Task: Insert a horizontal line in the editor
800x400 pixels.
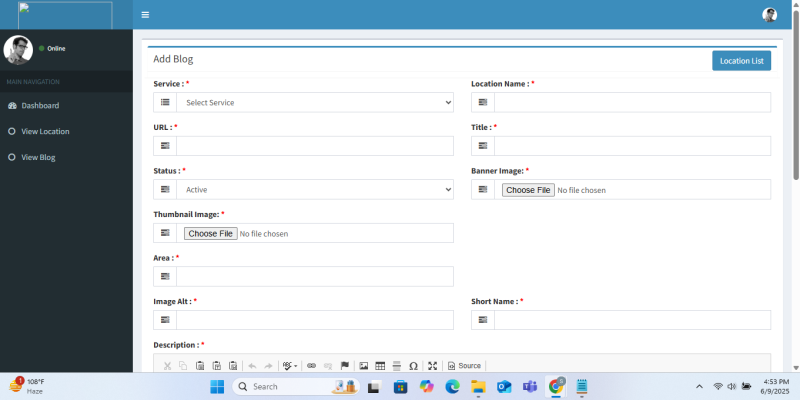Action: tap(397, 366)
